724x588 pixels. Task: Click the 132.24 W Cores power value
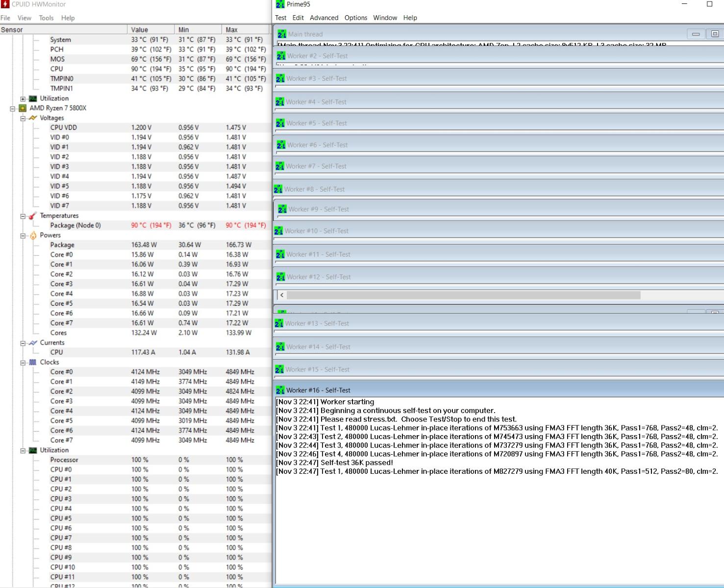[144, 333]
